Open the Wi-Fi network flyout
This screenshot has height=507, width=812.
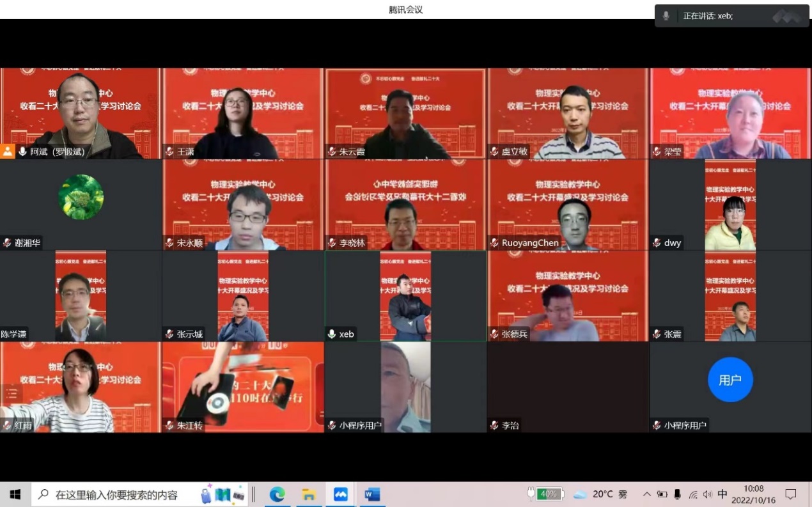693,494
